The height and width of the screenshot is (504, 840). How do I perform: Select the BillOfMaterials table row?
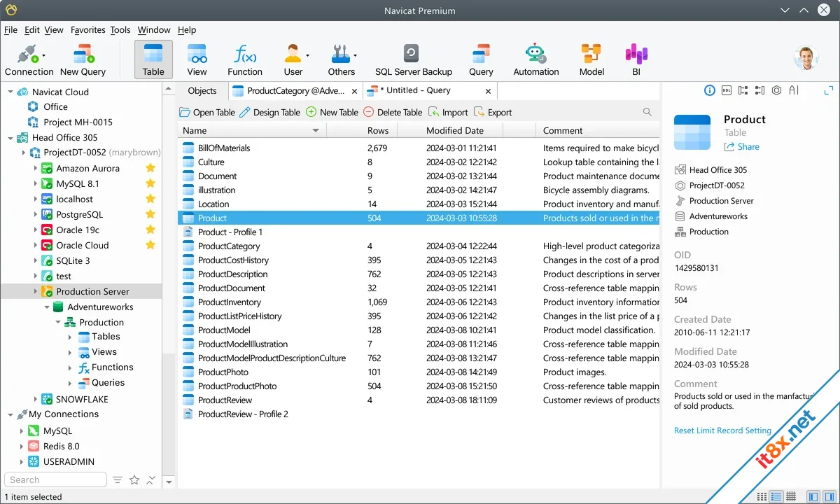click(419, 148)
